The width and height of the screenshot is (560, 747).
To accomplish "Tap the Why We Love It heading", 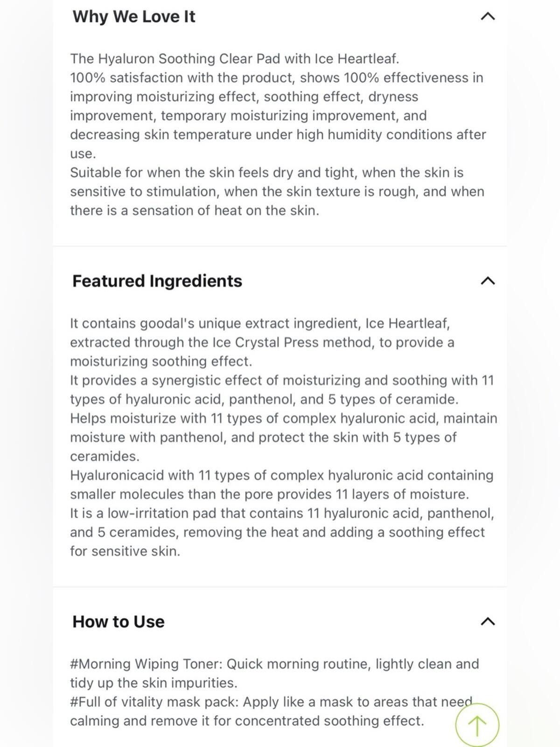I will (x=134, y=17).
